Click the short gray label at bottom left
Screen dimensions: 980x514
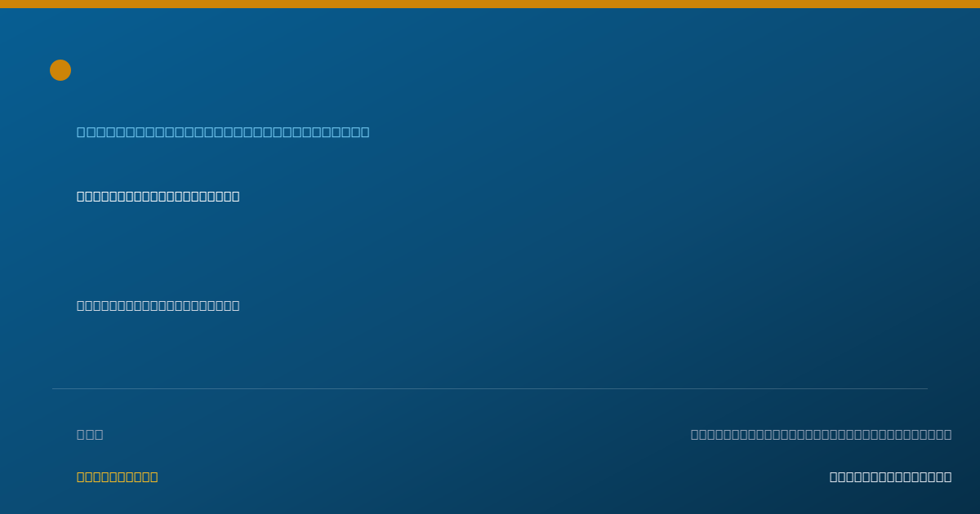click(x=90, y=434)
